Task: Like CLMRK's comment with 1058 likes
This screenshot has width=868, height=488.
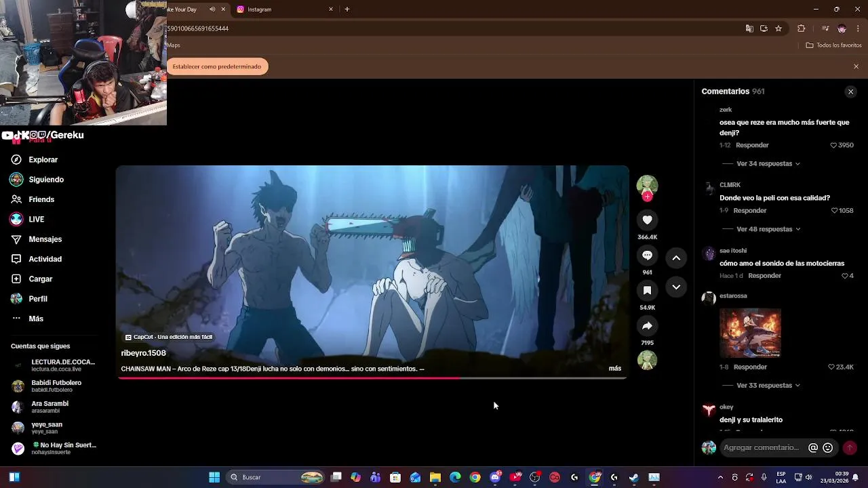Action: 834,211
